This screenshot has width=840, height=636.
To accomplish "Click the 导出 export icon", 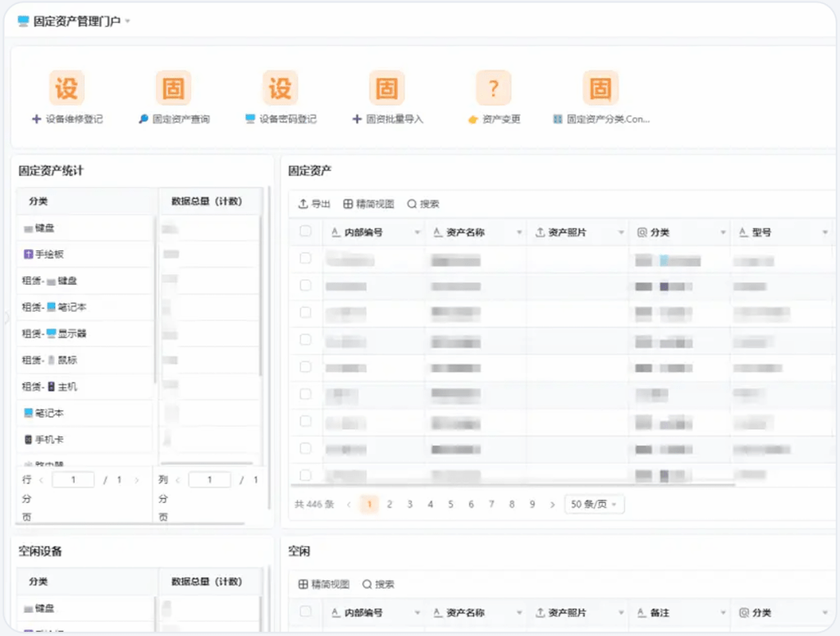I will tap(304, 204).
